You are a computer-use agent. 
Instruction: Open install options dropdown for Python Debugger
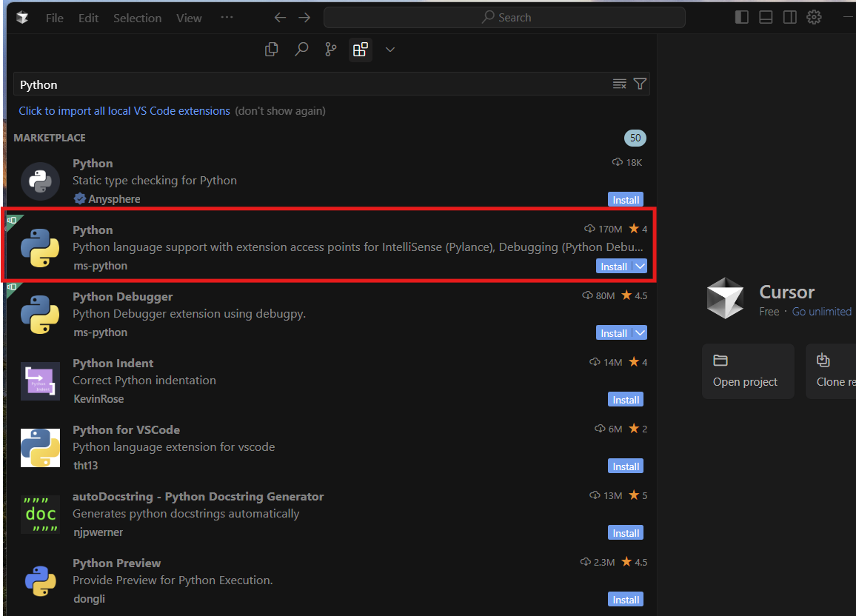pos(640,333)
